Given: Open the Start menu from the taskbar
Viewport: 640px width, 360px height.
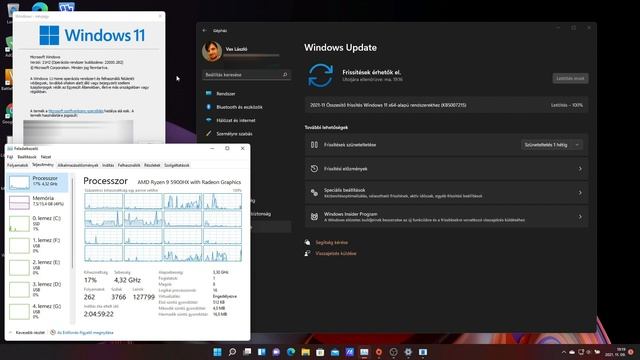Looking at the screenshot, I should pyautogui.click(x=218, y=352).
